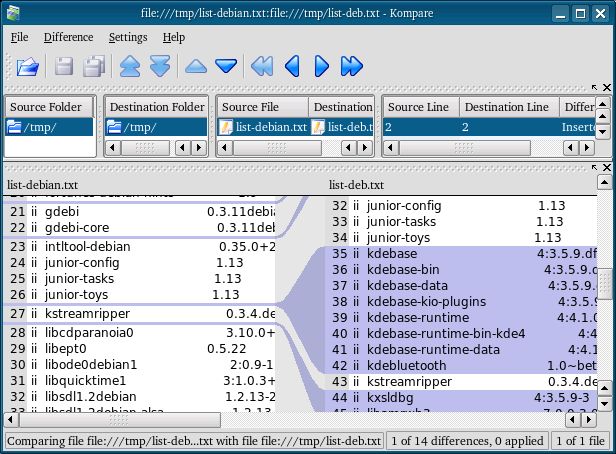Image resolution: width=616 pixels, height=454 pixels.
Task: Click line 21 gdebi in left pane
Action: pyautogui.click(x=139, y=212)
